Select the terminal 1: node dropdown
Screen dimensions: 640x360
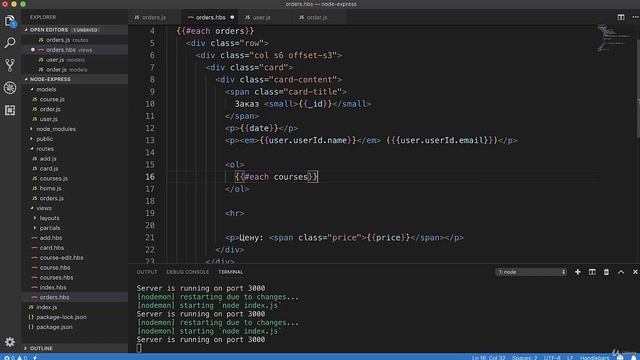531,272
